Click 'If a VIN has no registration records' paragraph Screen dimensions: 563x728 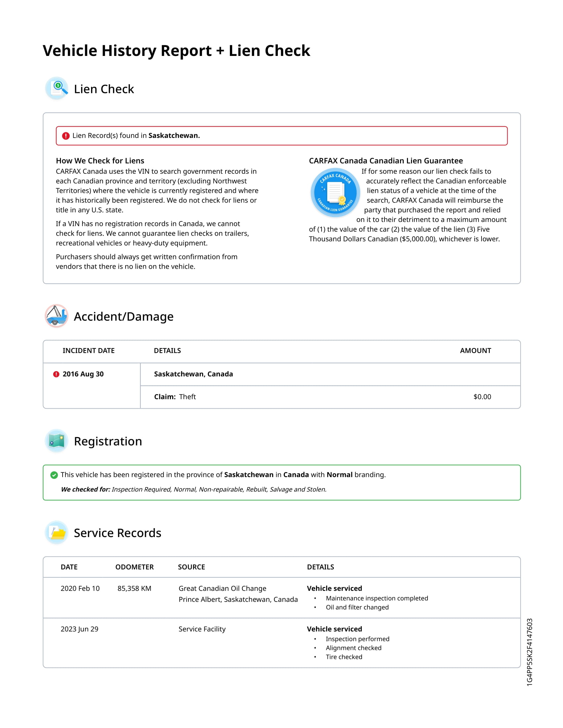152,233
